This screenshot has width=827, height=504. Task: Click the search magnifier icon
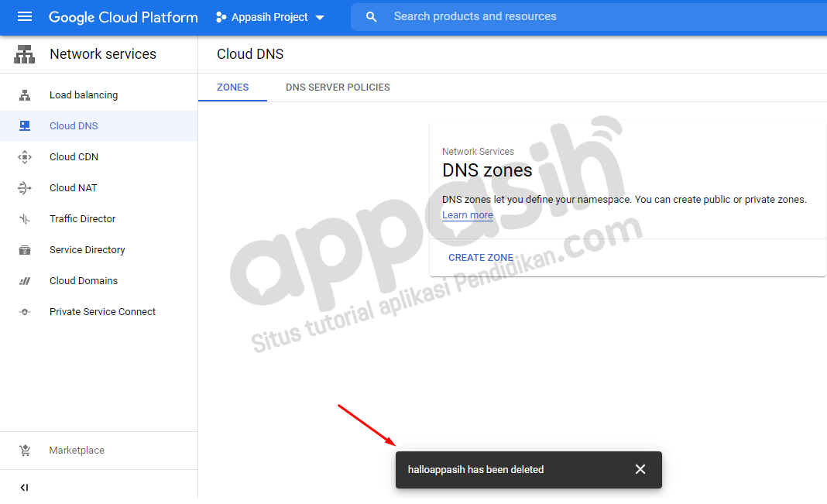pyautogui.click(x=372, y=17)
